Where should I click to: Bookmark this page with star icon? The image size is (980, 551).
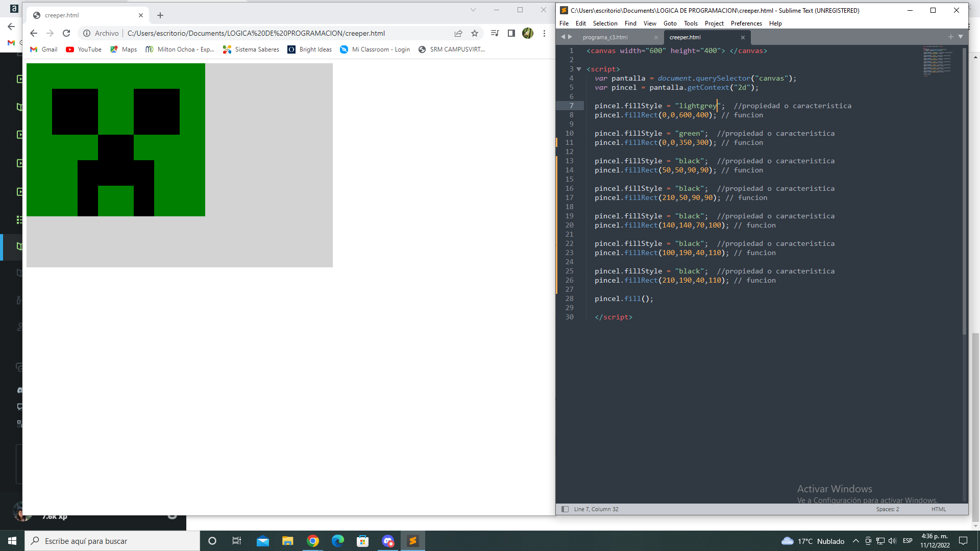[x=475, y=33]
